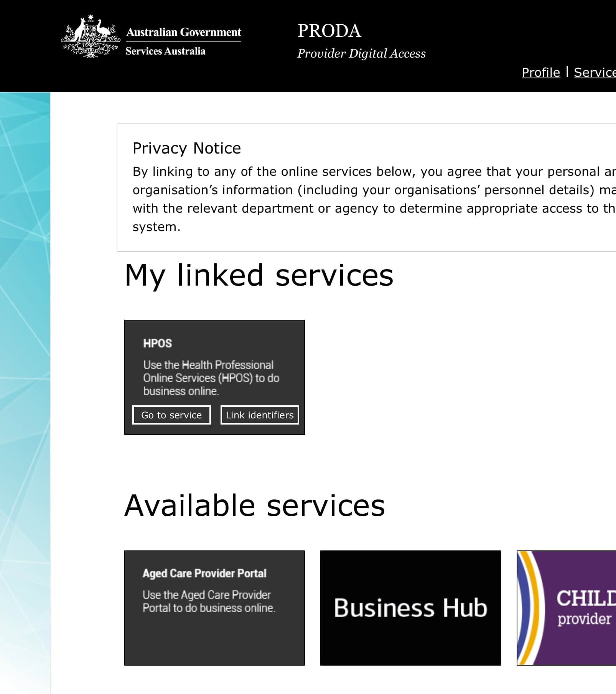Click the Provider Digital Access subtitle
The width and height of the screenshot is (616, 694).
pyautogui.click(x=362, y=53)
